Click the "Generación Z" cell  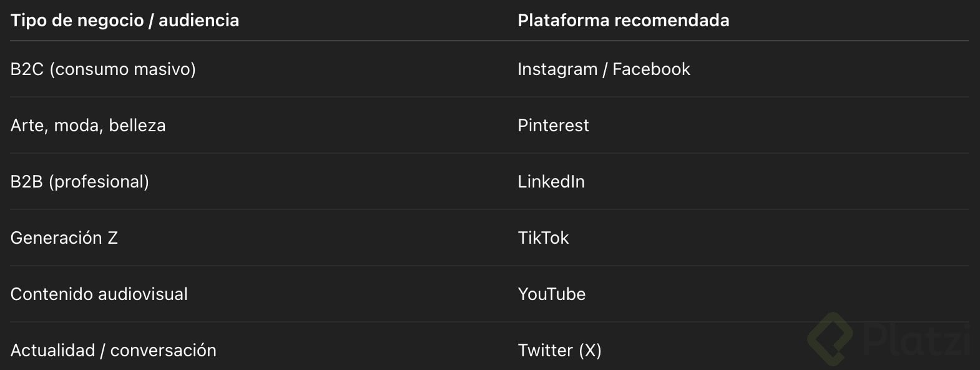point(64,237)
